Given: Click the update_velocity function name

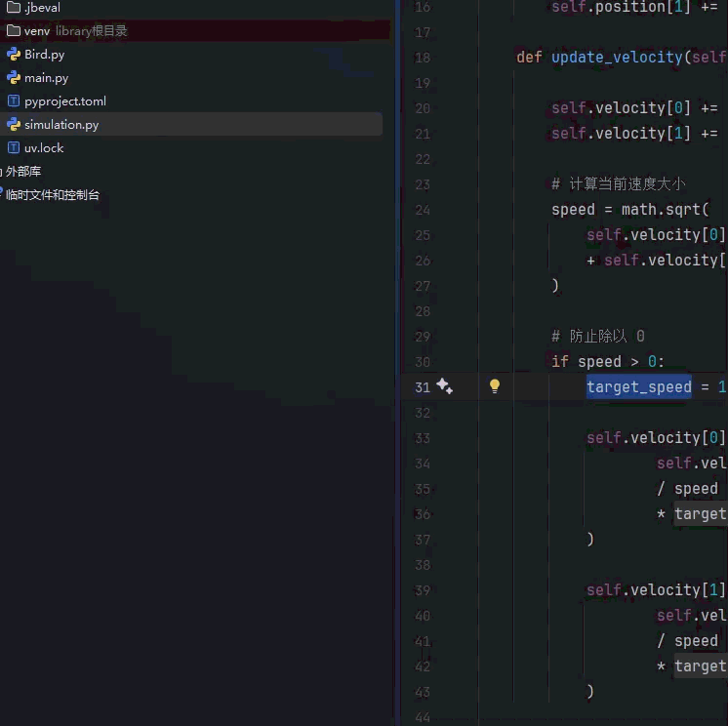Looking at the screenshot, I should [617, 58].
